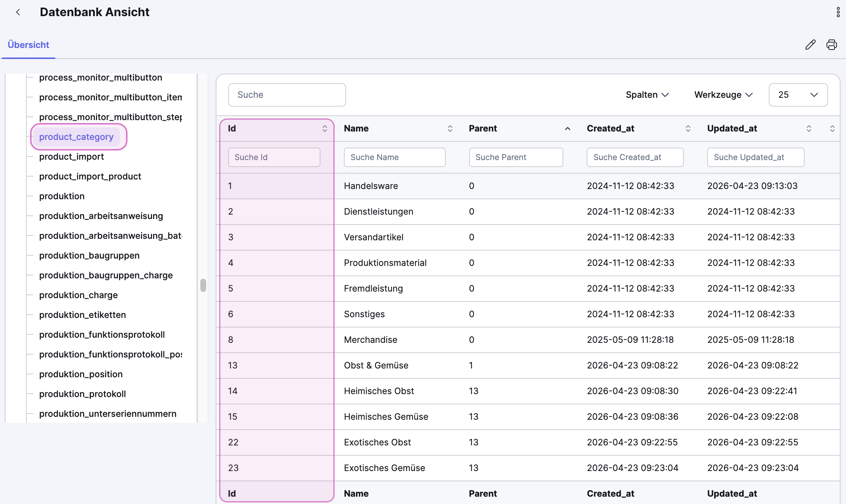The image size is (846, 504).
Task: Select product_category in the table tree
Action: click(77, 137)
